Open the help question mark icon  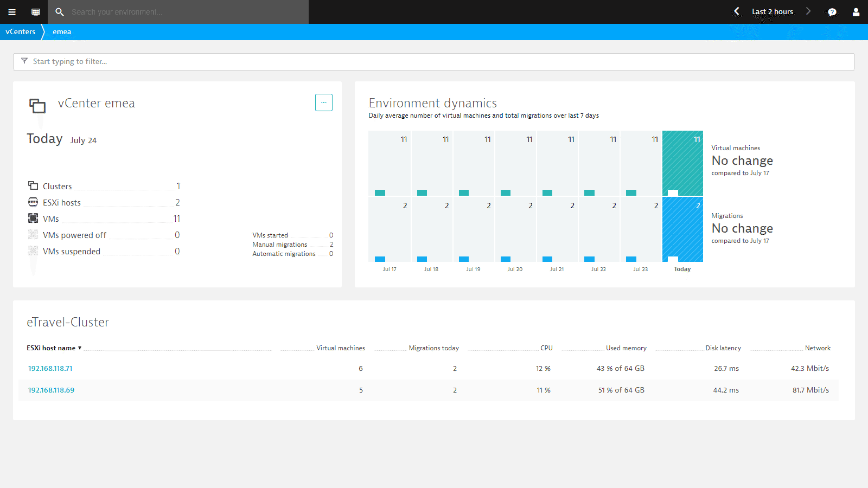tap(832, 11)
